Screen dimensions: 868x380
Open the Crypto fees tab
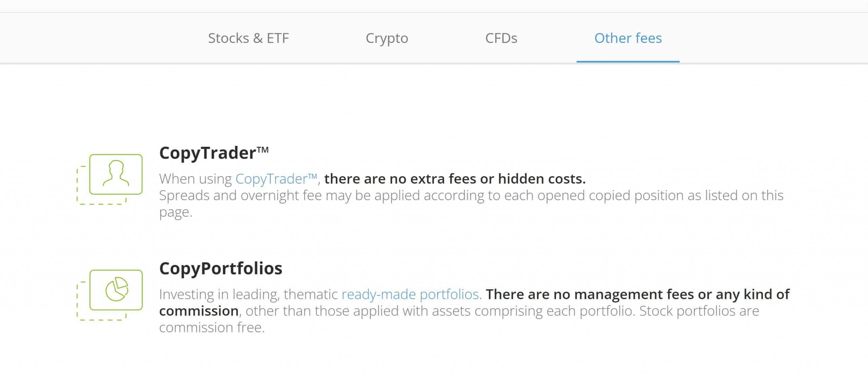(x=387, y=38)
